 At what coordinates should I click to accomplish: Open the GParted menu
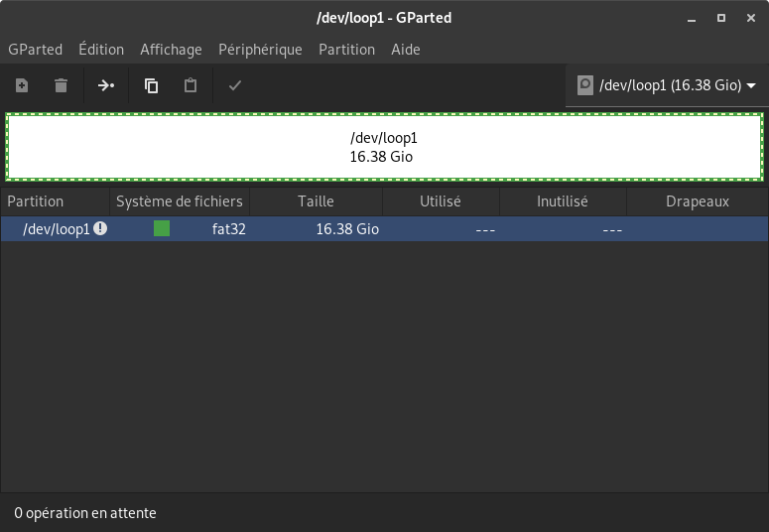tap(35, 50)
